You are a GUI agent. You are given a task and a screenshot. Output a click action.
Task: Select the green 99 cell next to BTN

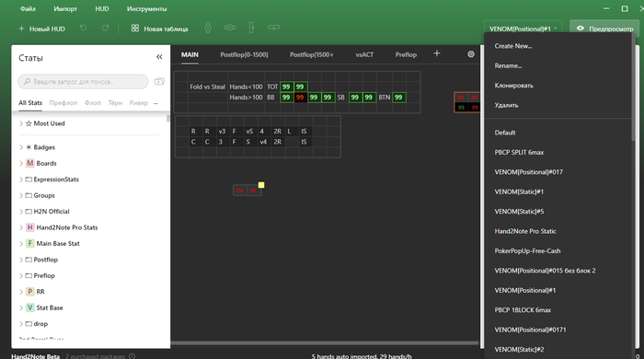(x=398, y=98)
